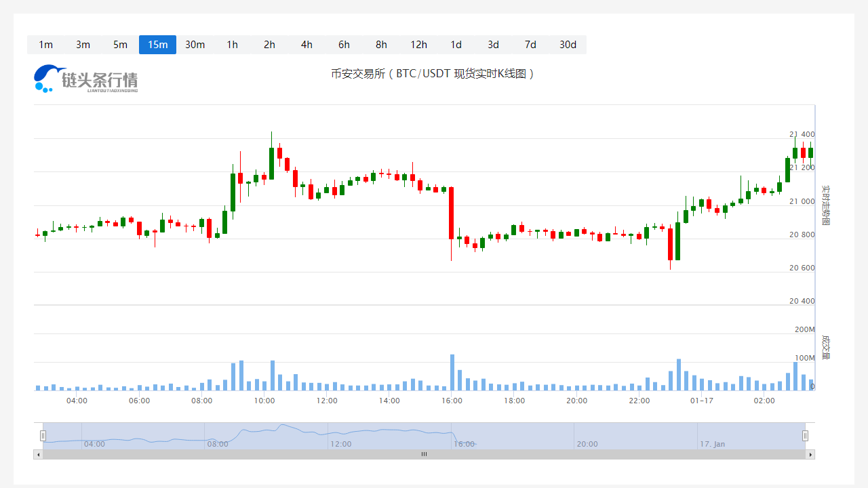
Task: Click the 链头条行情 logo icon
Action: pyautogui.click(x=50, y=78)
